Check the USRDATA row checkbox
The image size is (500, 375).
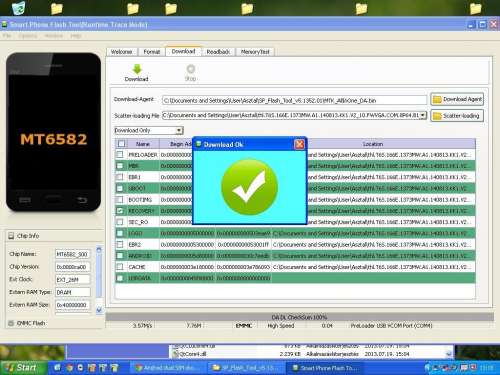(x=120, y=278)
